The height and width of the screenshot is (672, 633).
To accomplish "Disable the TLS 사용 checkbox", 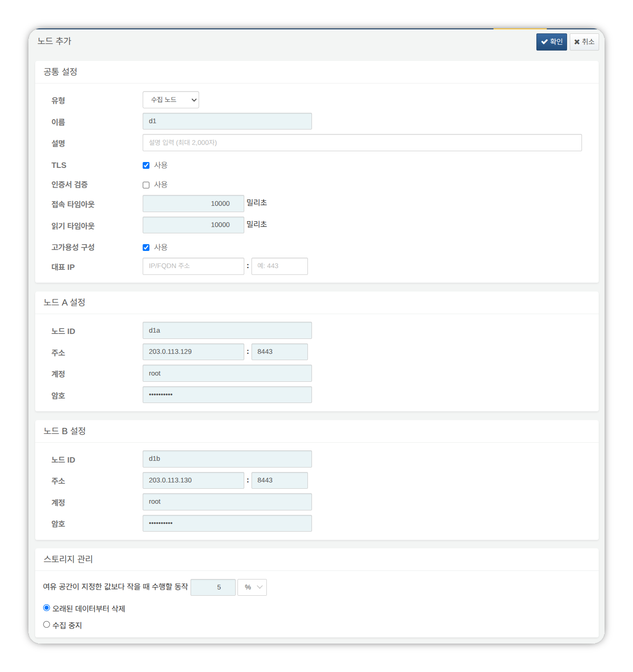I will point(146,165).
